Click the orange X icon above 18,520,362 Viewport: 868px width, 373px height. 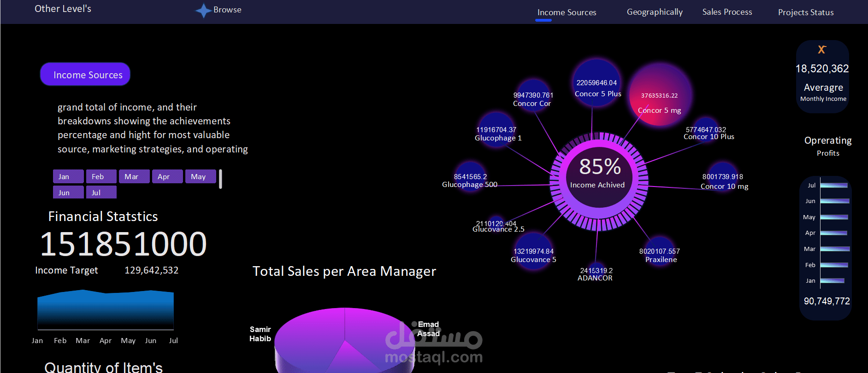click(822, 49)
